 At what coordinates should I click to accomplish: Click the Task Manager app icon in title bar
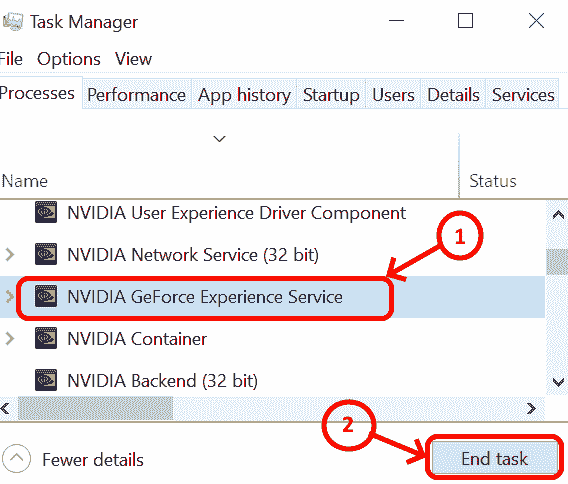[x=13, y=21]
